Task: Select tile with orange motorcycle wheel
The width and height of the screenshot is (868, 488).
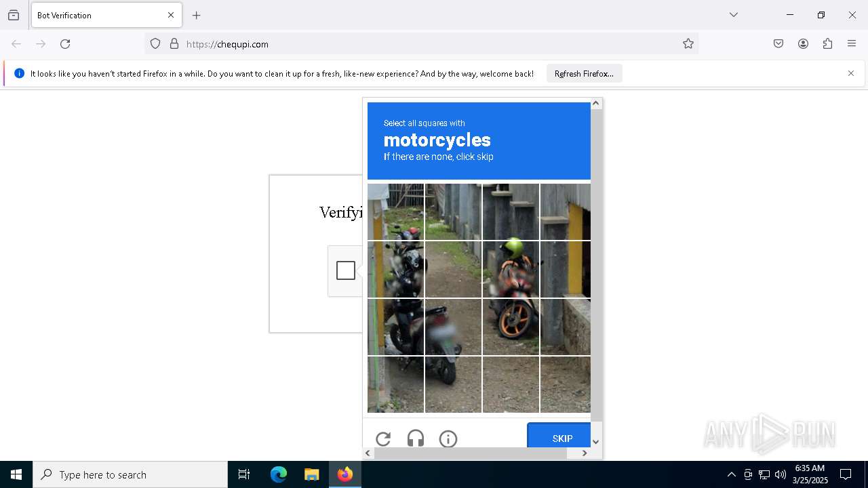Action: click(x=511, y=327)
